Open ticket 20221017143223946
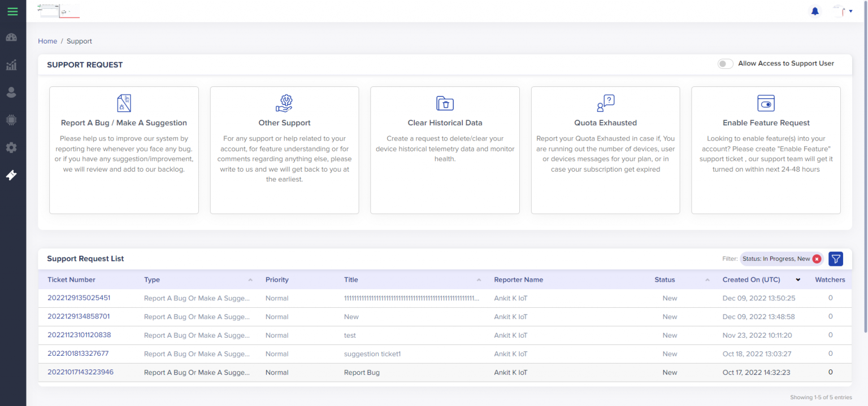Screen dimensions: 868x406 pyautogui.click(x=80, y=372)
